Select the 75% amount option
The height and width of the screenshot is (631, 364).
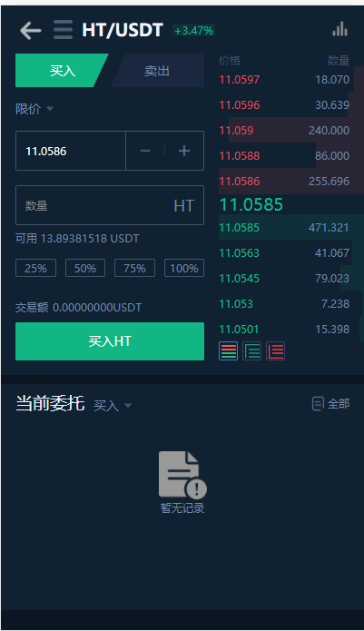pyautogui.click(x=134, y=268)
